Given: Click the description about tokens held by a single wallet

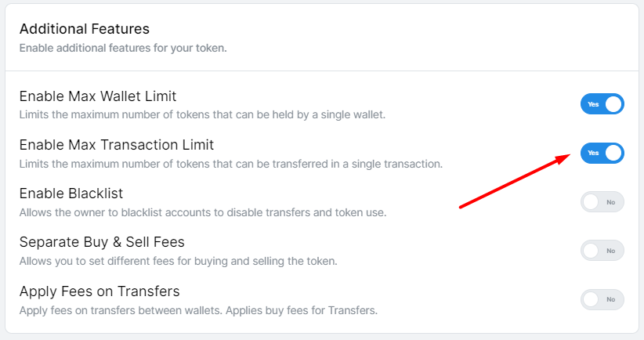Looking at the screenshot, I should click(x=201, y=115).
